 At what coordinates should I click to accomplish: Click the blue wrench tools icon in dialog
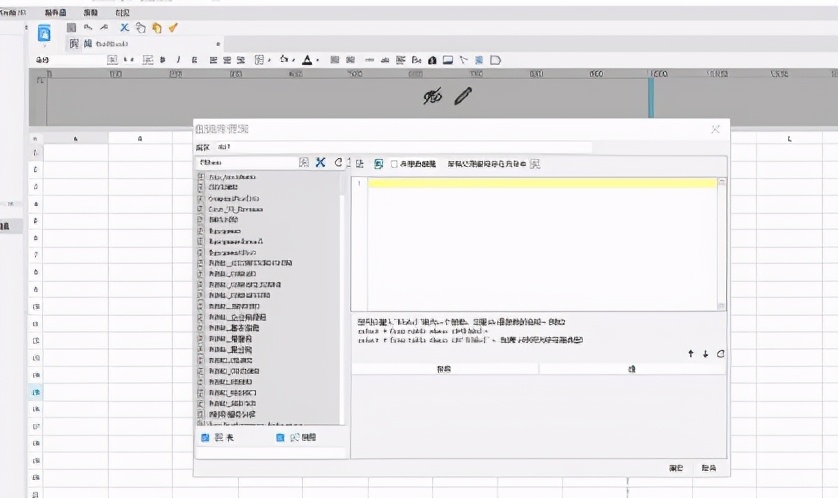coord(321,162)
